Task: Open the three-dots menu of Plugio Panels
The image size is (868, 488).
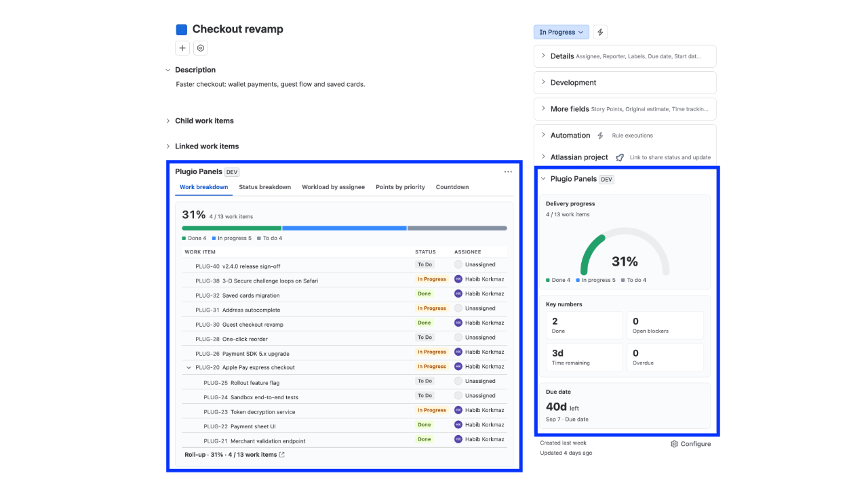Action: click(x=508, y=172)
